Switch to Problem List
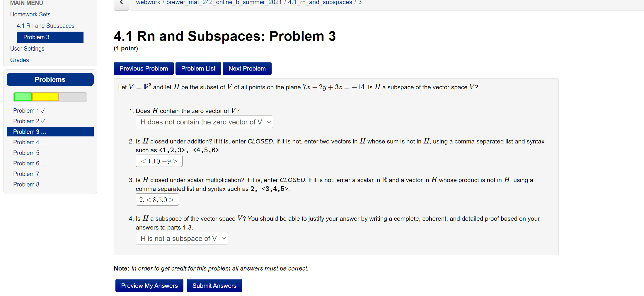 (x=198, y=68)
